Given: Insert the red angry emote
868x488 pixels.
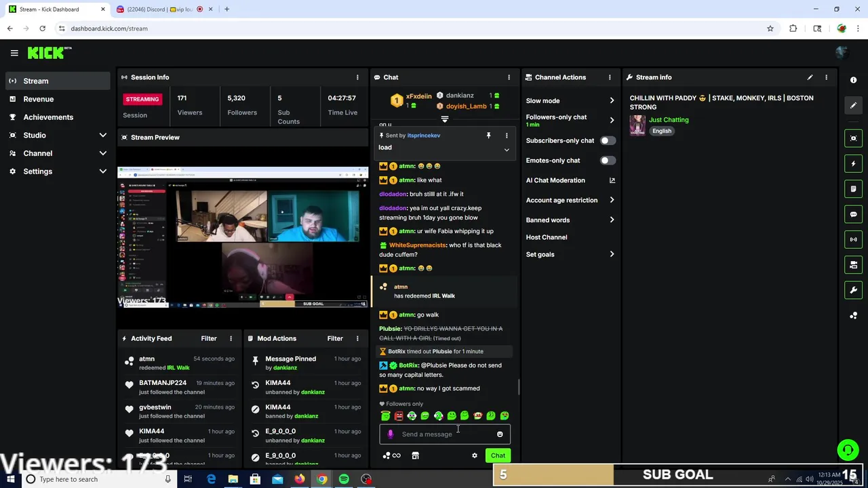Looking at the screenshot, I should coord(399,415).
